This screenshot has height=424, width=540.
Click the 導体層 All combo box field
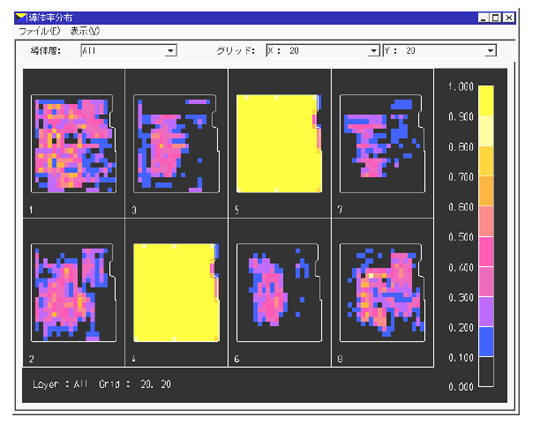pos(128,51)
